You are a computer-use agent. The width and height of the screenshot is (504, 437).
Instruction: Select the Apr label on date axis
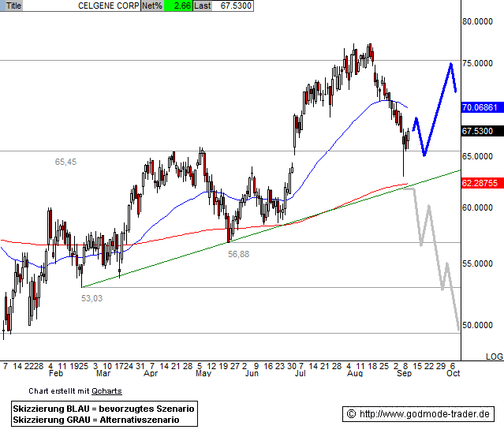[150, 375]
